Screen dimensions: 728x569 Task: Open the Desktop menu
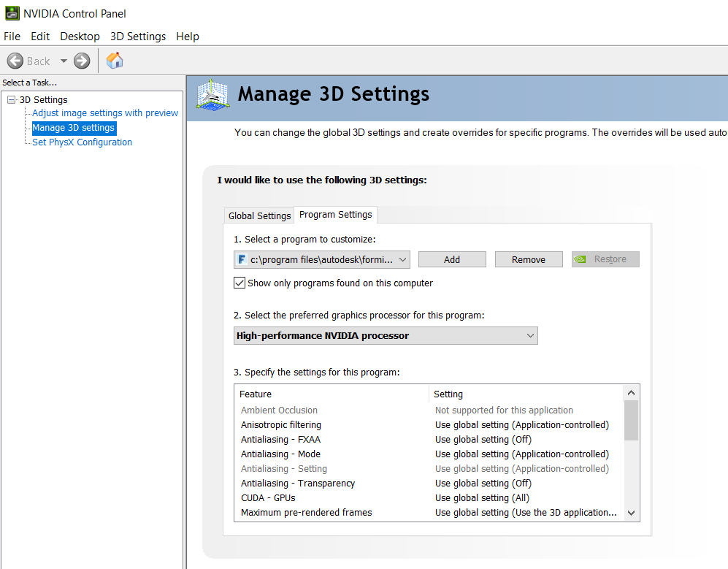coord(80,36)
